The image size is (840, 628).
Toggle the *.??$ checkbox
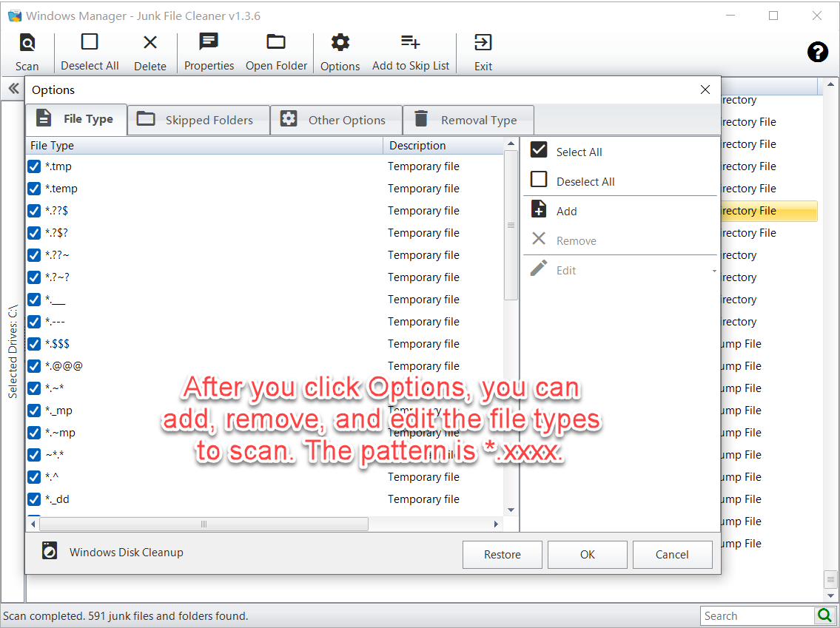coord(34,211)
